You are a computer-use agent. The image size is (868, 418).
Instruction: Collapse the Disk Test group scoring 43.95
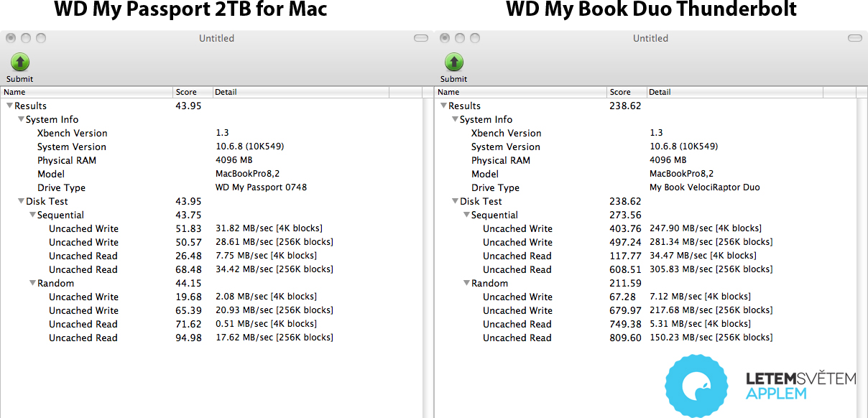pyautogui.click(x=21, y=201)
